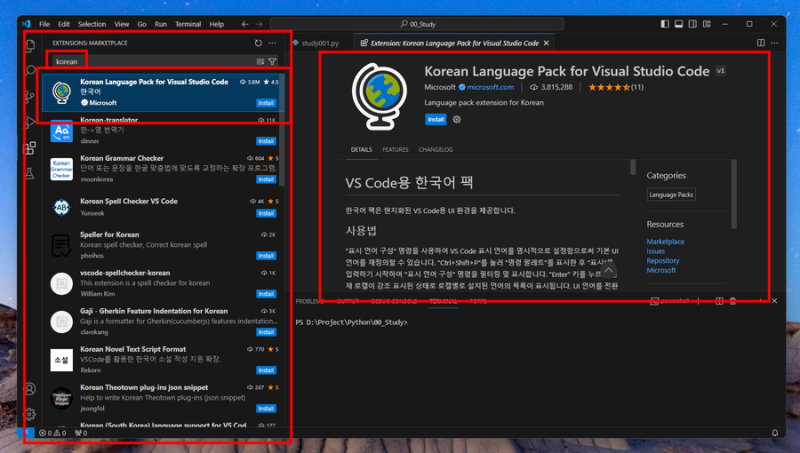800x453 pixels.
Task: Click the notifications bell in status bar
Action: 775,433
